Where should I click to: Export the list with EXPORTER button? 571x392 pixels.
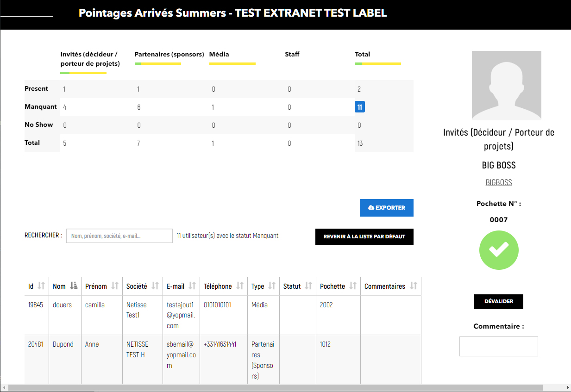pos(387,208)
